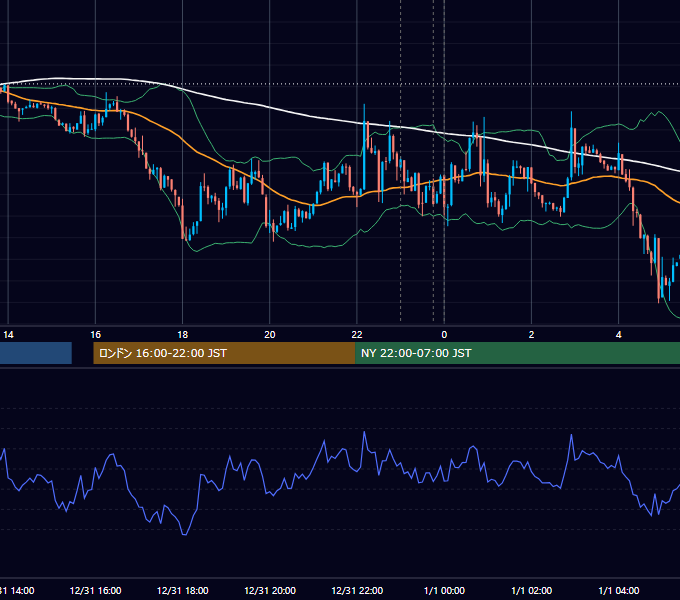Click the 12/31 22:00 label on oscillator axis
This screenshot has height=600, width=680.
pos(357,591)
